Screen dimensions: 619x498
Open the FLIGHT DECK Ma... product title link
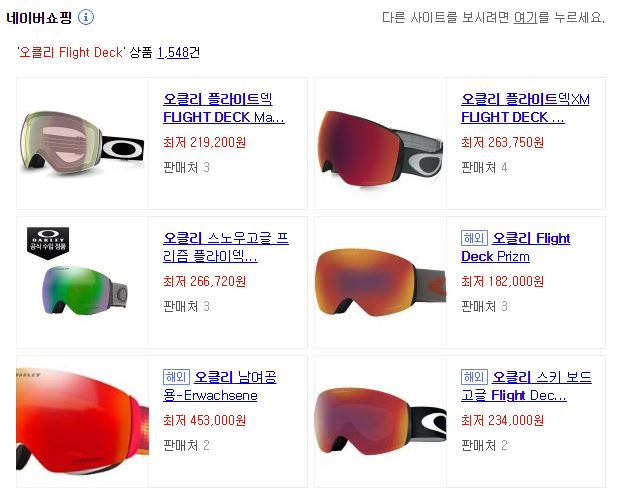(224, 108)
